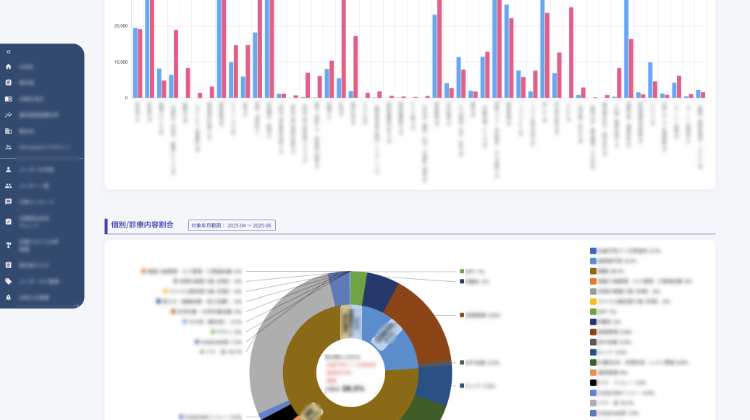
Task: Click the clipboard icon below home
Action: coord(9,83)
